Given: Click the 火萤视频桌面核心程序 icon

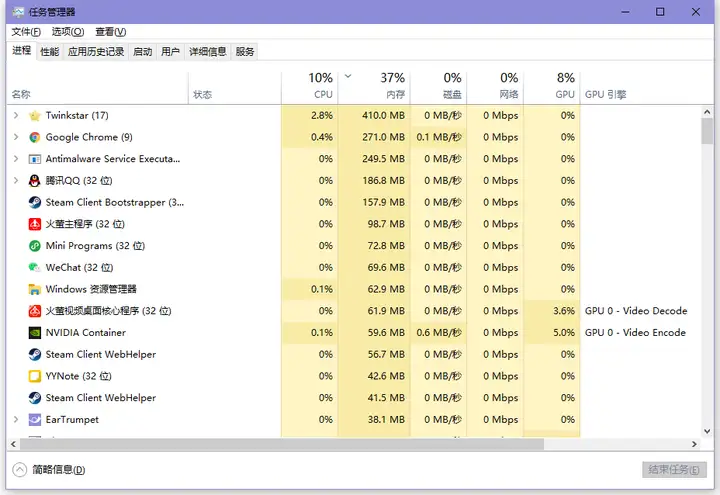Looking at the screenshot, I should [x=35, y=311].
